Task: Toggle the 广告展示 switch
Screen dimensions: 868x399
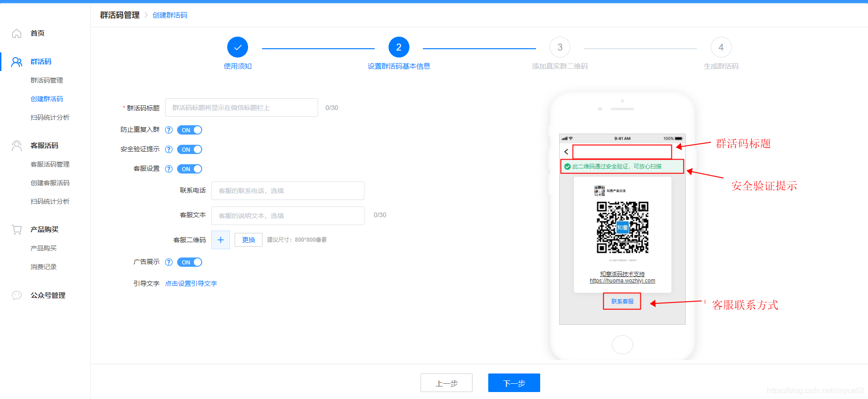Action: pos(190,262)
